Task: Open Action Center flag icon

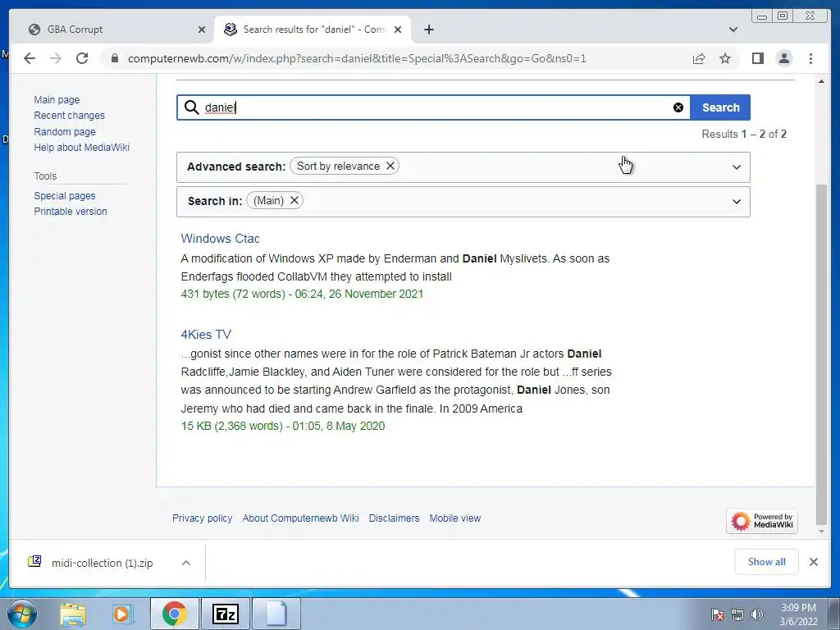Action: 717,614
